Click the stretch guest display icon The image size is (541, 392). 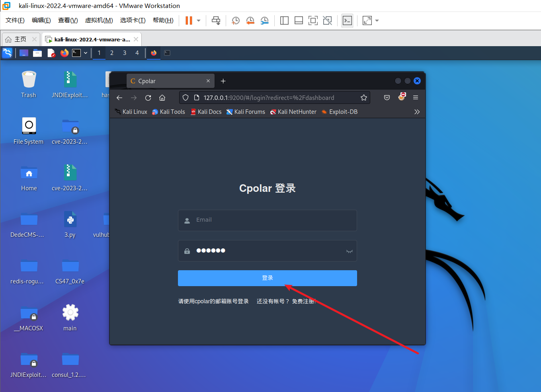(x=367, y=20)
